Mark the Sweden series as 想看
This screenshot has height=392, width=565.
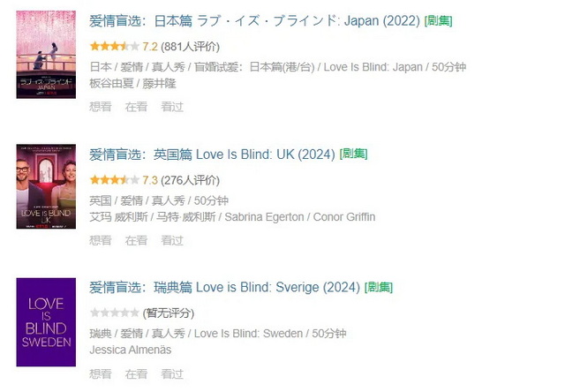[101, 374]
